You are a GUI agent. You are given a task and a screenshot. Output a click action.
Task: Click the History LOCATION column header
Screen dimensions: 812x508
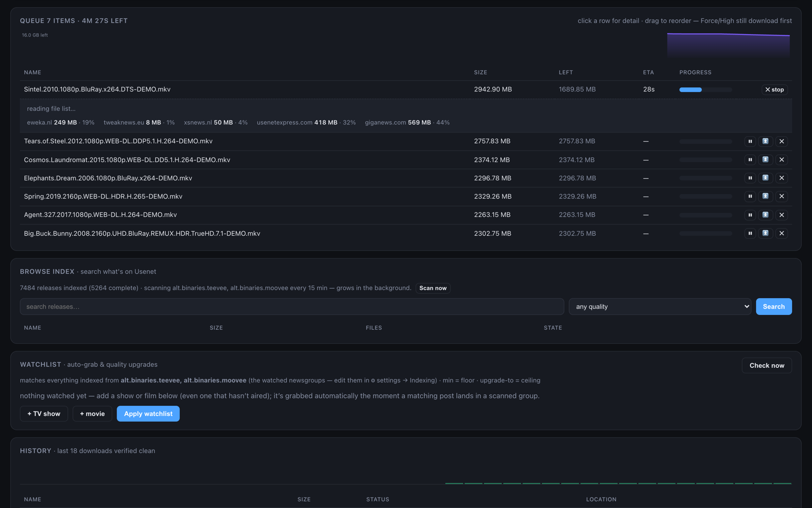[x=601, y=500]
